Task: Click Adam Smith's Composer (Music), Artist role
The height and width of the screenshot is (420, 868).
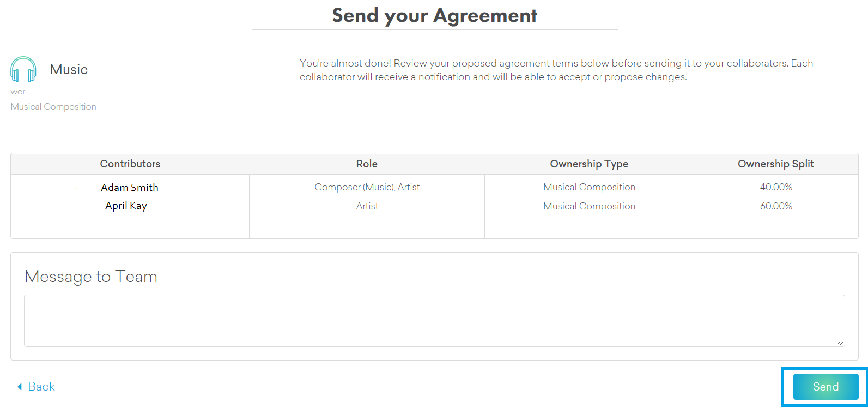Action: pyautogui.click(x=367, y=187)
